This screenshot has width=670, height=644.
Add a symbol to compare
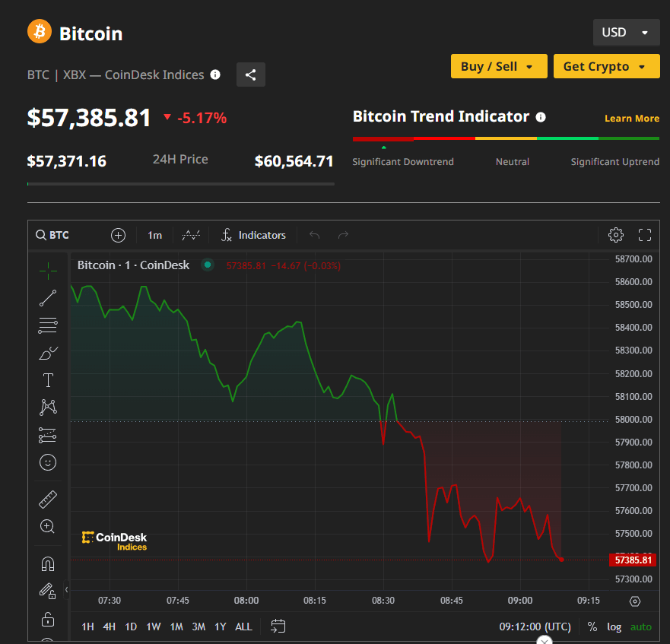[118, 235]
